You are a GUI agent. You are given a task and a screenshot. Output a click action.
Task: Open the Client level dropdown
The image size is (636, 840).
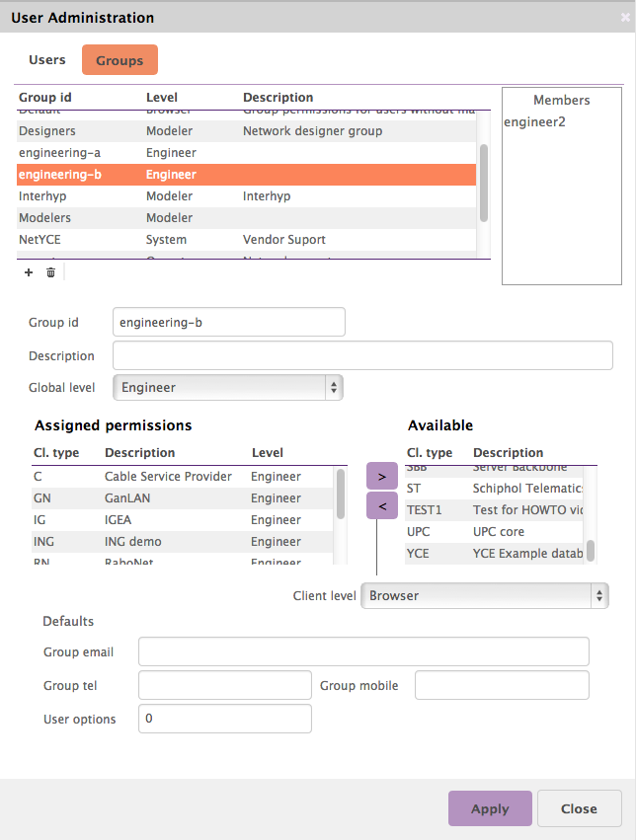(484, 596)
